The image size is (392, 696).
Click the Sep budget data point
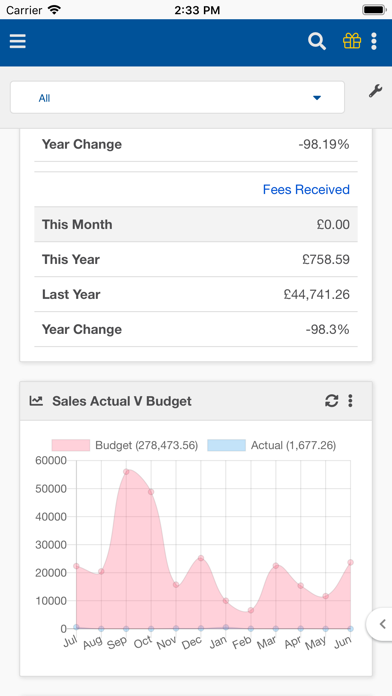tap(126, 472)
